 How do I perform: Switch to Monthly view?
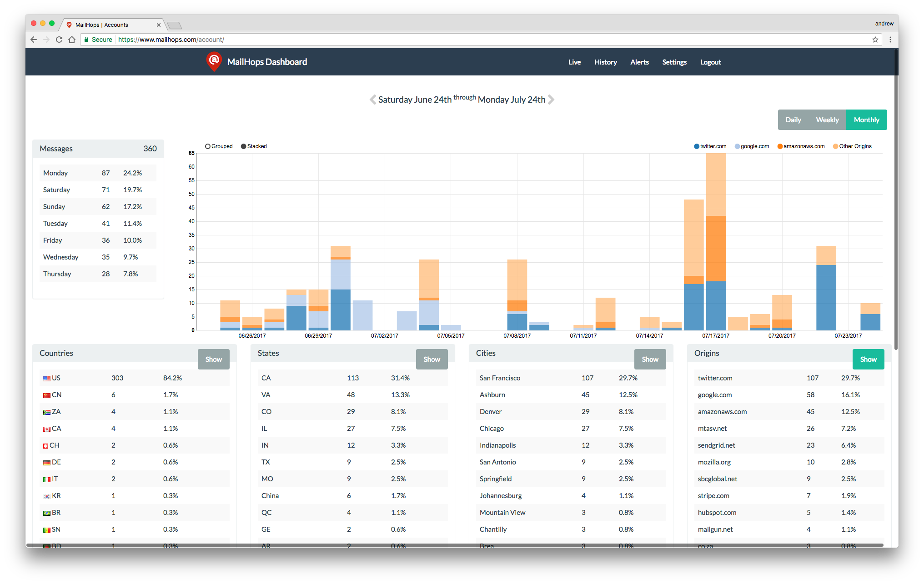pyautogui.click(x=867, y=120)
